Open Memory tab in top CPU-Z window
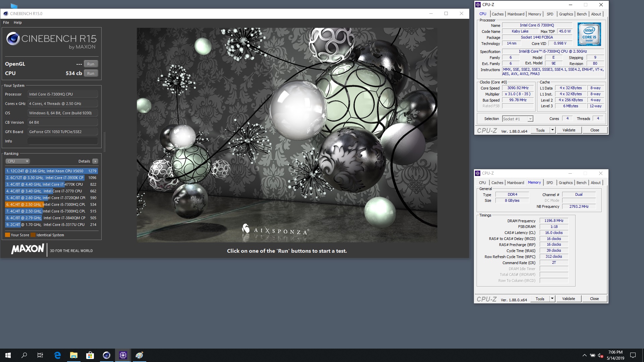 (x=535, y=14)
